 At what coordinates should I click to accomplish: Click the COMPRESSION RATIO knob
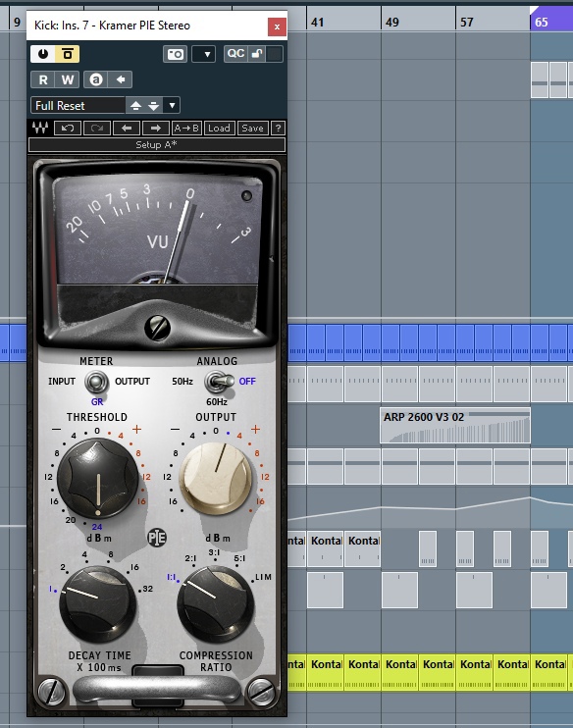coord(215,603)
